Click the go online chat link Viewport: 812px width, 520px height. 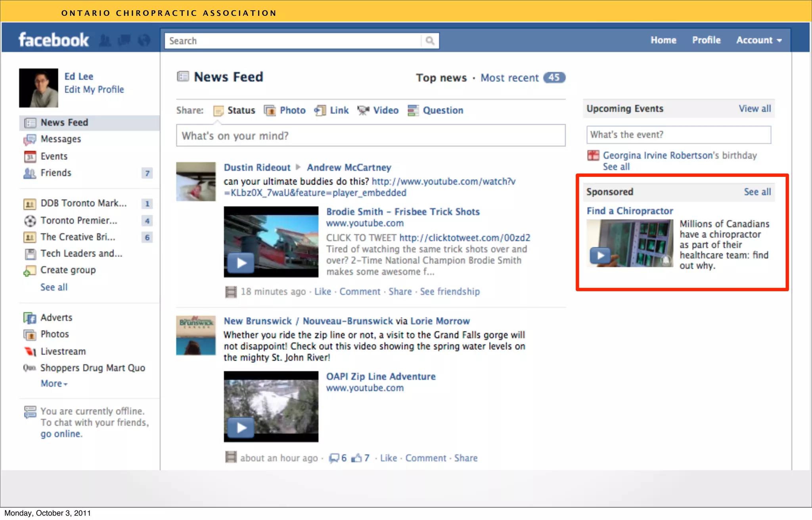pos(61,434)
